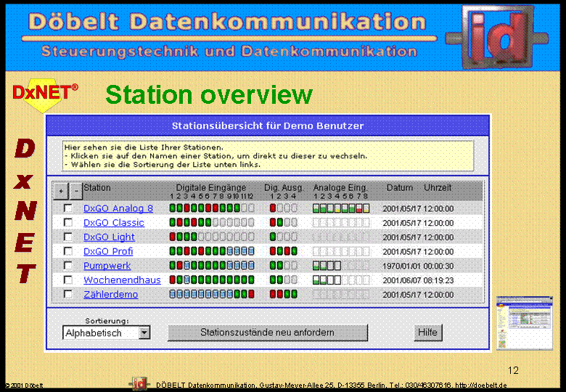Click DxGO Classic digital output indicators
Screen dimensions: 566x392
coord(284,223)
